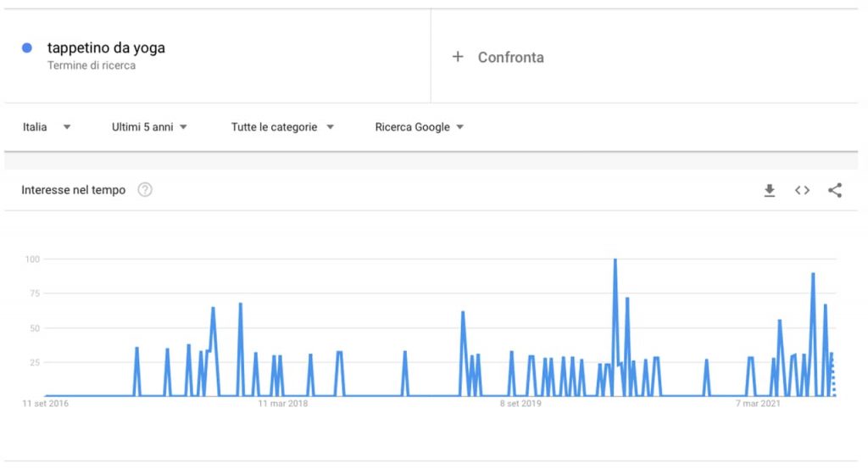The width and height of the screenshot is (868, 469).
Task: Click the 11 set 2016 axis date
Action: (46, 404)
